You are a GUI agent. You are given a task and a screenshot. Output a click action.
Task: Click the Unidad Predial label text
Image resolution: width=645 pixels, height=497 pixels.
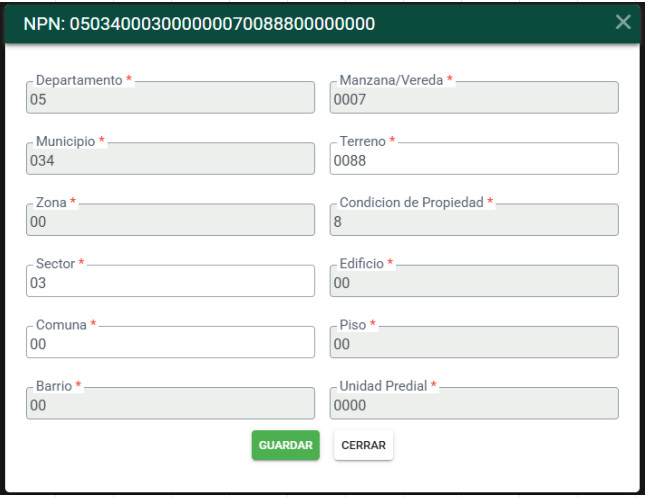pyautogui.click(x=383, y=386)
